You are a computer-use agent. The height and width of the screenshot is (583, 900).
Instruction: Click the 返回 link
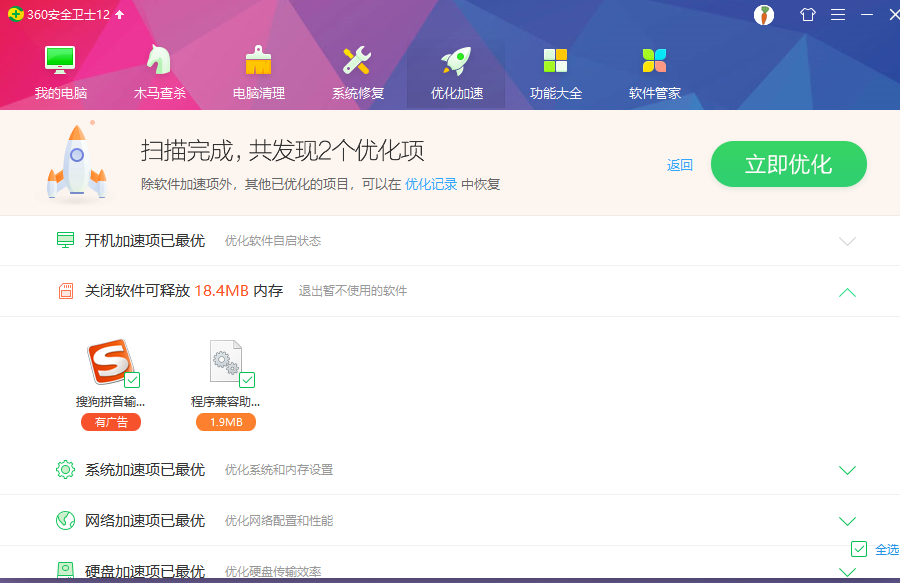[x=680, y=165]
